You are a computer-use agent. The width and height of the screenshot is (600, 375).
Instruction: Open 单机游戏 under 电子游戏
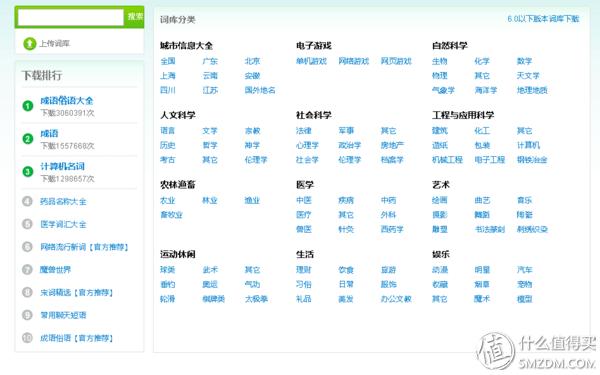click(x=311, y=61)
